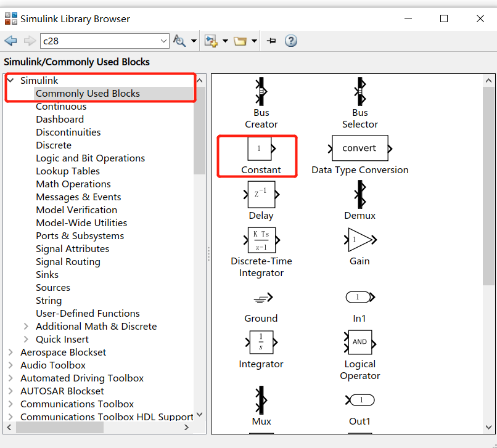The image size is (497, 448).
Task: Select the Model Verification library
Action: (76, 210)
